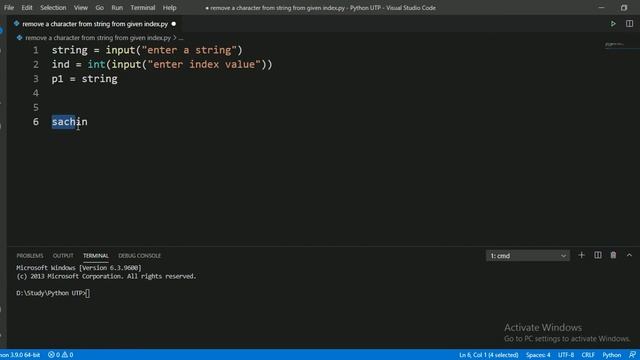Screen dimensions: 640x360
Task: Change line endings via CRLF
Action: (588, 355)
